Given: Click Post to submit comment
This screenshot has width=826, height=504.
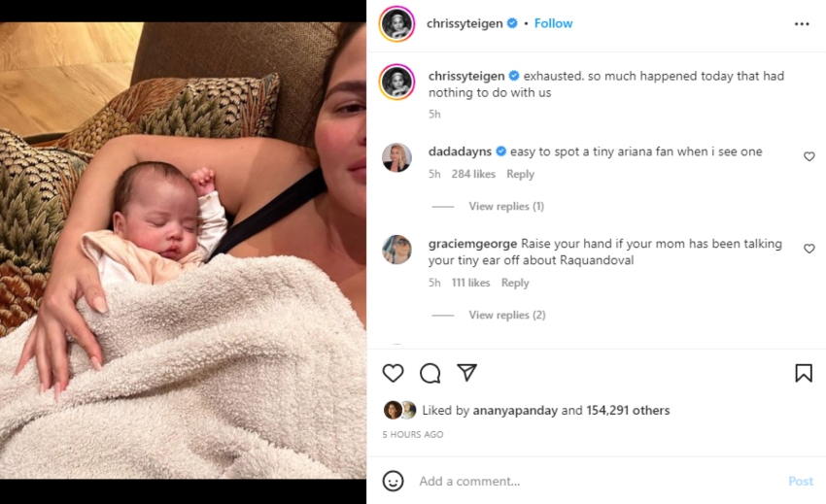Looking at the screenshot, I should 800,481.
